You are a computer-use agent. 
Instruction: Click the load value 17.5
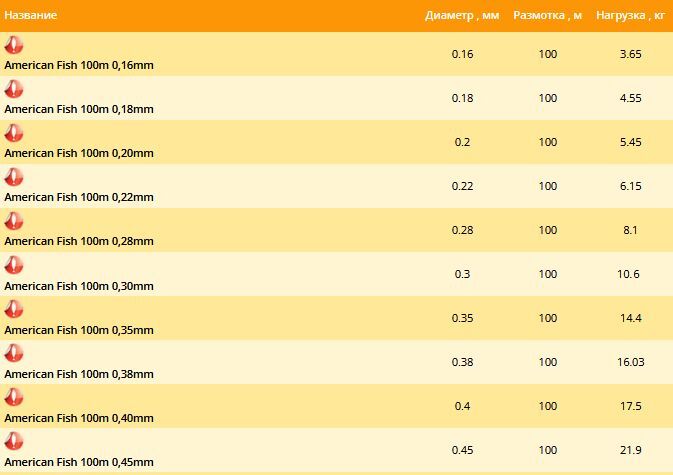coord(631,406)
